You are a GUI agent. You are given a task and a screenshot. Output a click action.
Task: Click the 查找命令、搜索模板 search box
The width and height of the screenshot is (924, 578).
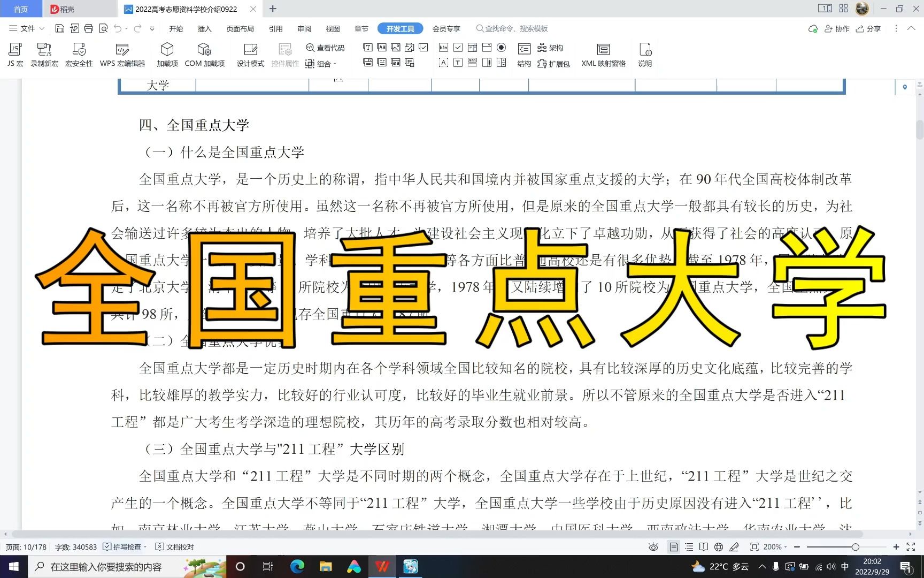click(x=512, y=28)
